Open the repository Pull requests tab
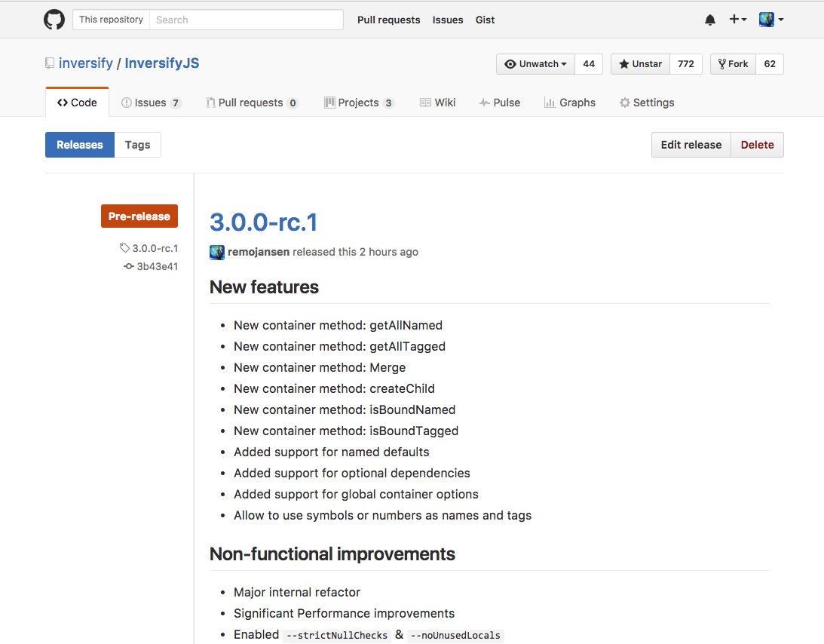Image resolution: width=824 pixels, height=644 pixels. (x=253, y=103)
